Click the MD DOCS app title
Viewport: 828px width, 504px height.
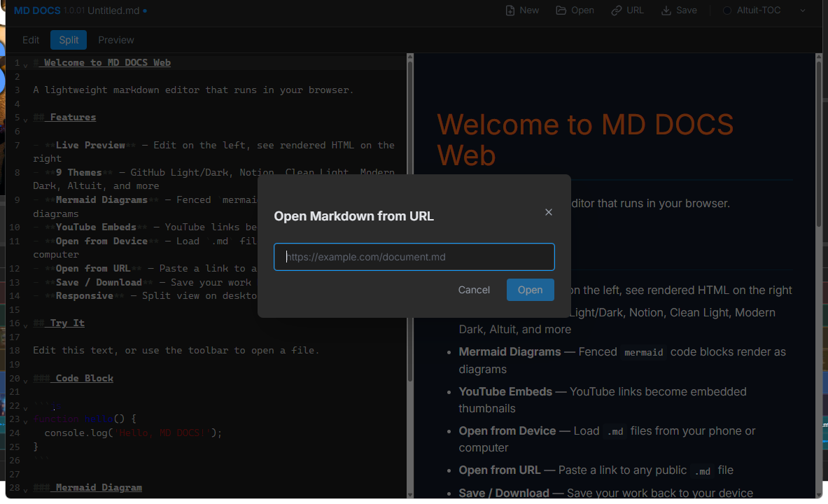coord(37,10)
